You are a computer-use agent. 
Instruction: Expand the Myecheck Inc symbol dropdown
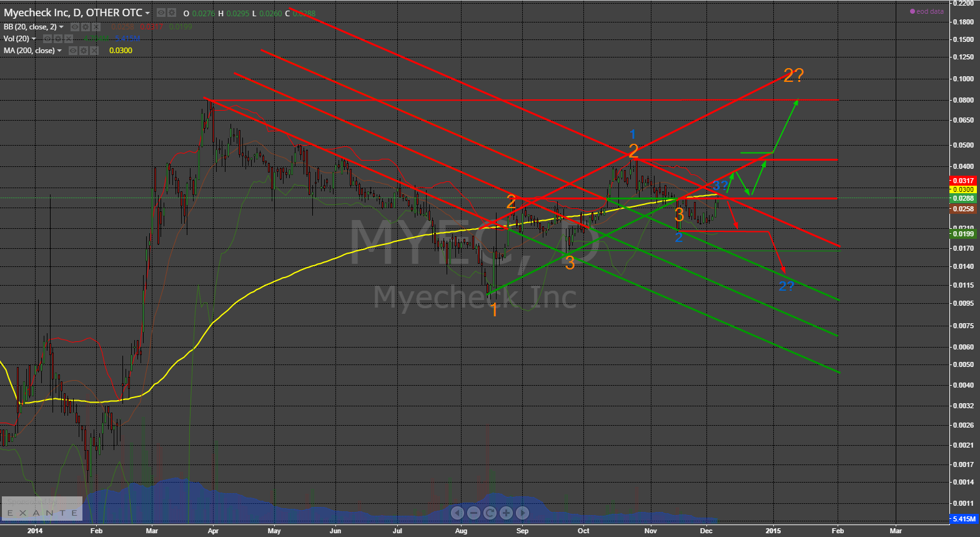147,13
